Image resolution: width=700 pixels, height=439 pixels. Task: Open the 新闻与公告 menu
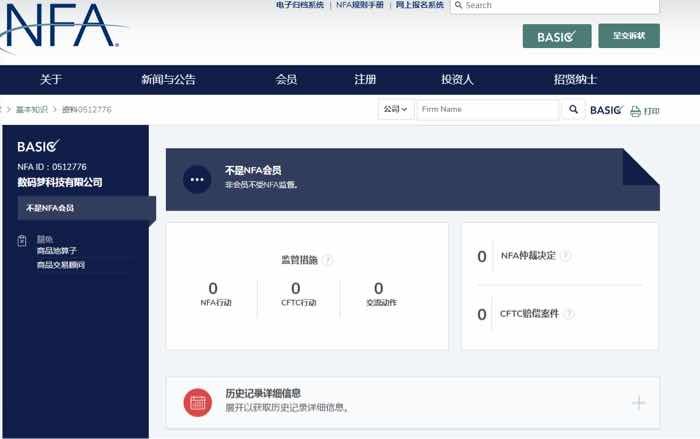(168, 79)
